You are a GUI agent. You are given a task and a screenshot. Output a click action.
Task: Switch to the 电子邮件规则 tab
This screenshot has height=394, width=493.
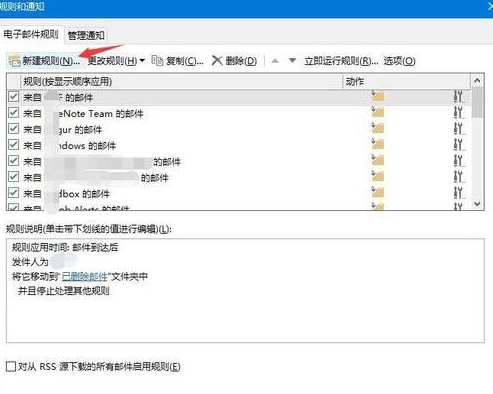(x=31, y=34)
